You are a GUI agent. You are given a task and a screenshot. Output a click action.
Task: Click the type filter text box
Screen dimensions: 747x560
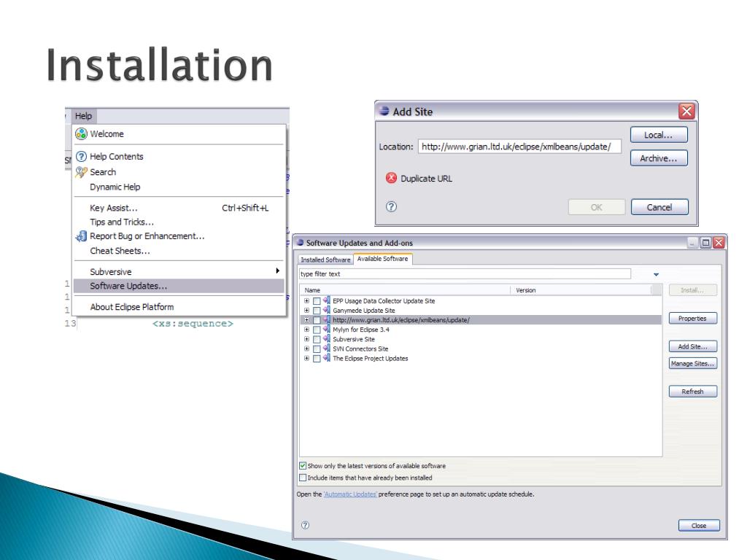coord(465,274)
